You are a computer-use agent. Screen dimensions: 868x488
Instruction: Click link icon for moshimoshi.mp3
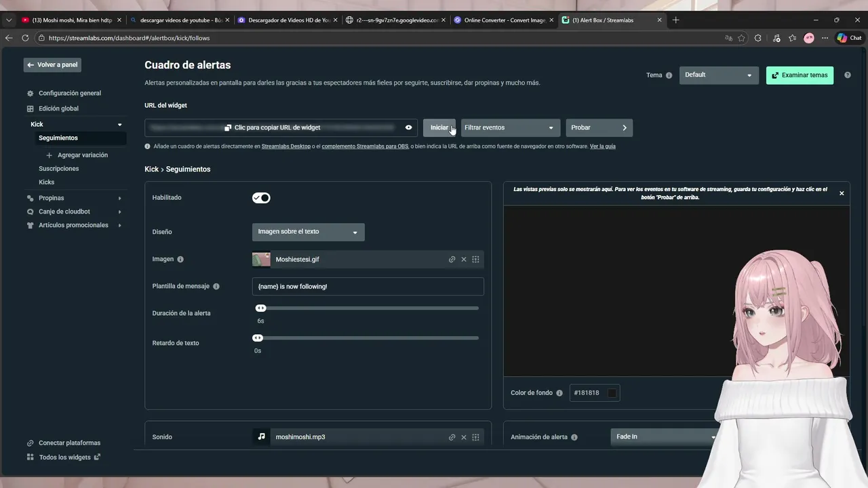tap(452, 437)
